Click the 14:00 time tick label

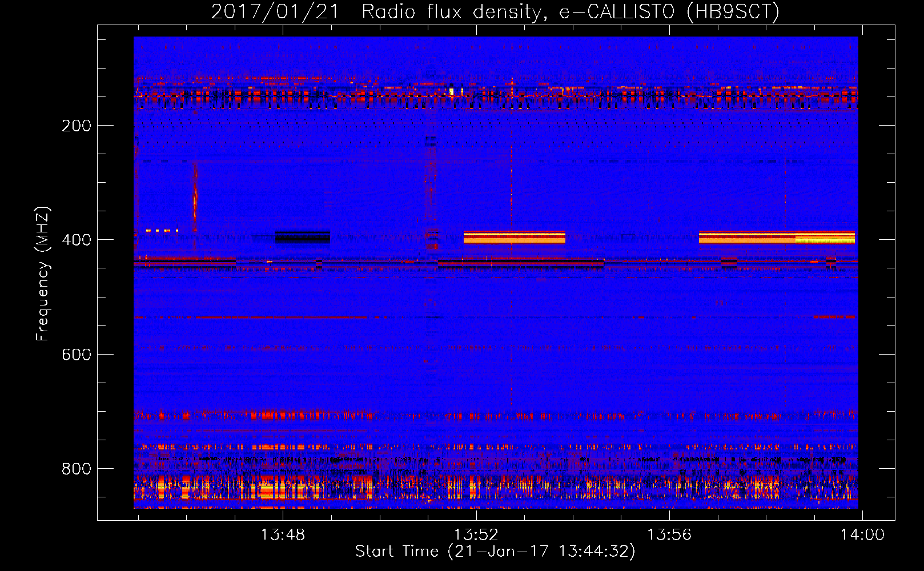point(862,535)
